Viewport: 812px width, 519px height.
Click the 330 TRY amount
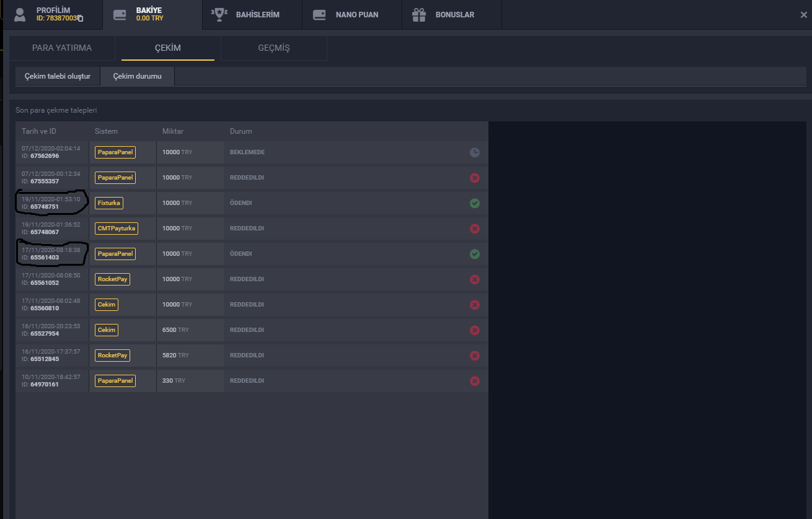pyautogui.click(x=174, y=381)
